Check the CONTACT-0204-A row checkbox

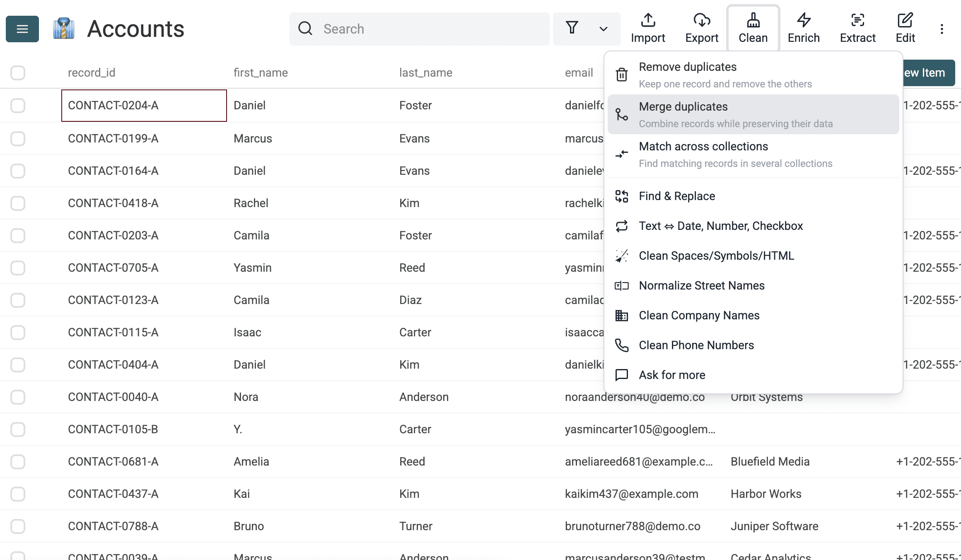[x=18, y=106]
